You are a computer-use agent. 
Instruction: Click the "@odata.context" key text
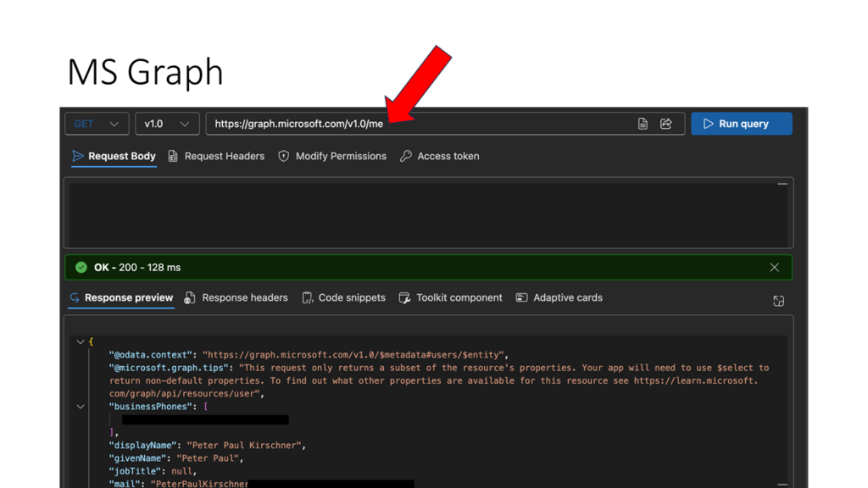151,355
